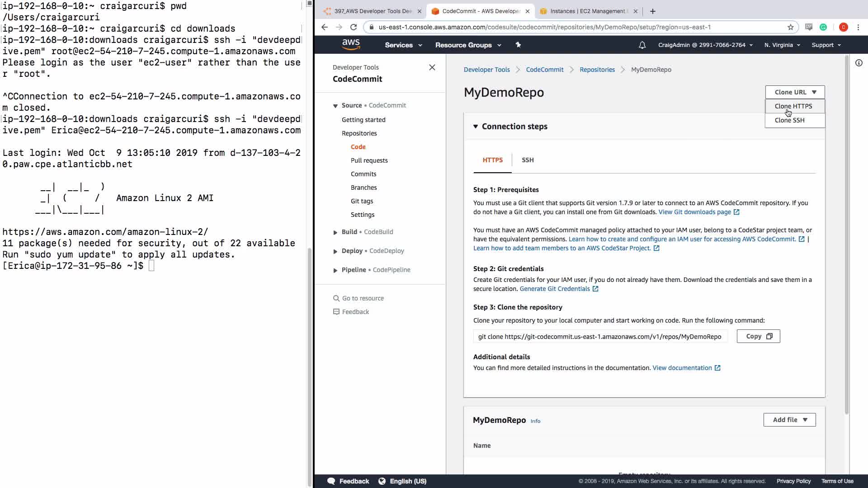Open the N. Virginia region dropdown
Image resolution: width=868 pixels, height=488 pixels.
[782, 45]
